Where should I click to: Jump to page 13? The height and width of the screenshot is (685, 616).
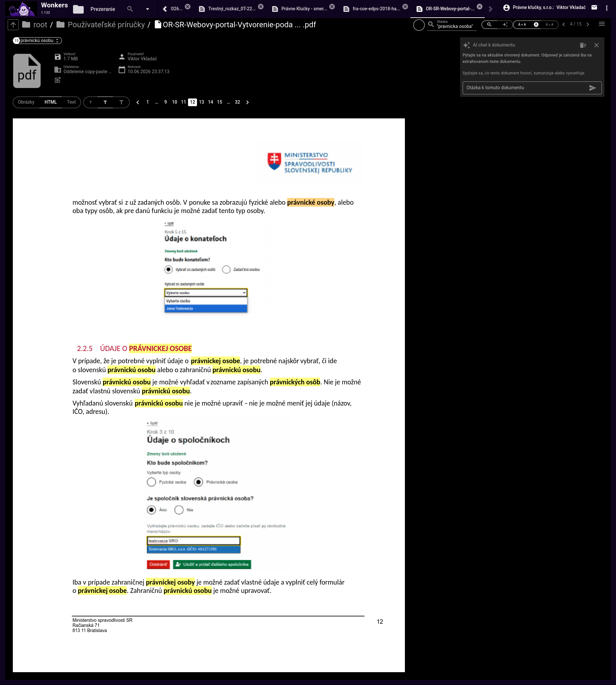click(x=201, y=102)
